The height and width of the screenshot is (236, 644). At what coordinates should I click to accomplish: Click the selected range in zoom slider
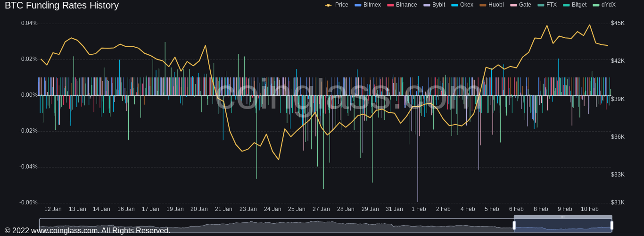click(x=562, y=226)
